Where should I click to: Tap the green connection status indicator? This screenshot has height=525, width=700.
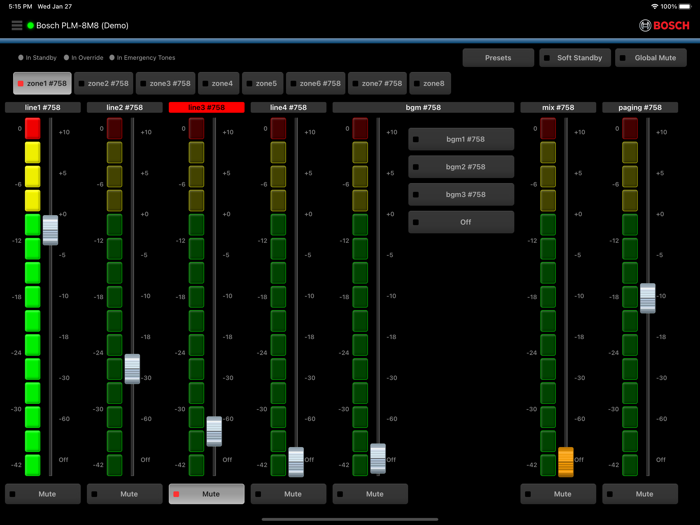[30, 25]
